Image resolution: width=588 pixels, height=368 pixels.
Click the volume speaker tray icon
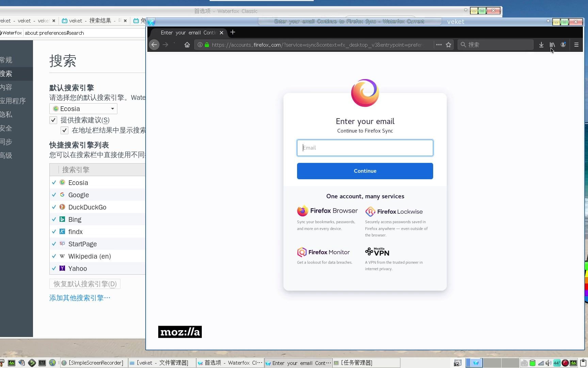pos(549,363)
